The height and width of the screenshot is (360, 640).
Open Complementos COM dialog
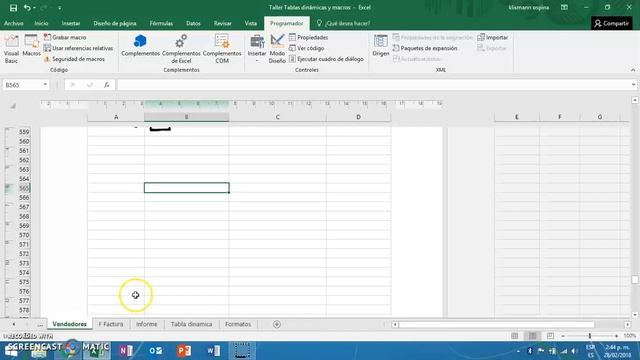tap(222, 49)
